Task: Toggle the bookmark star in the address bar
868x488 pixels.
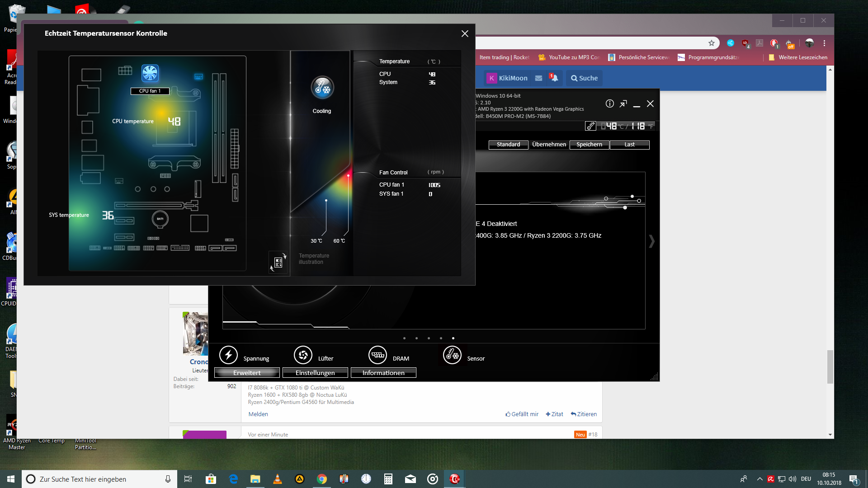Action: tap(712, 43)
